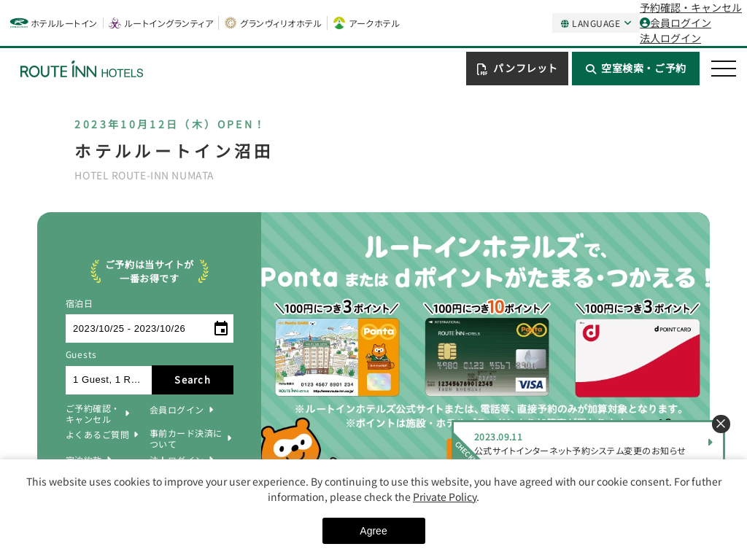Click Agree on the cookie banner
747x560 pixels.
(373, 531)
